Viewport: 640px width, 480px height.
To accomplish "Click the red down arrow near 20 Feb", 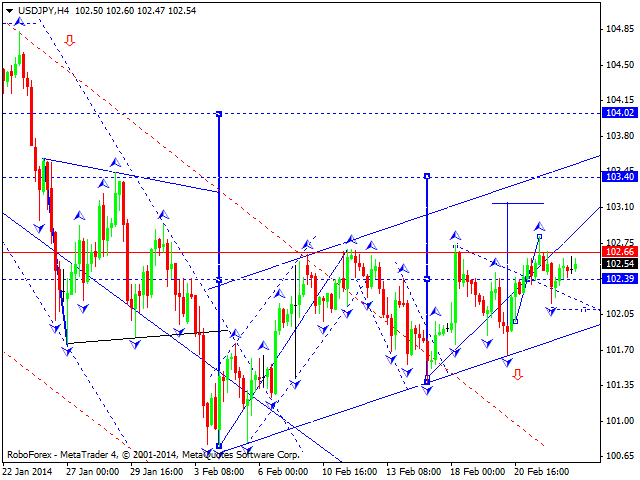I will coord(518,374).
